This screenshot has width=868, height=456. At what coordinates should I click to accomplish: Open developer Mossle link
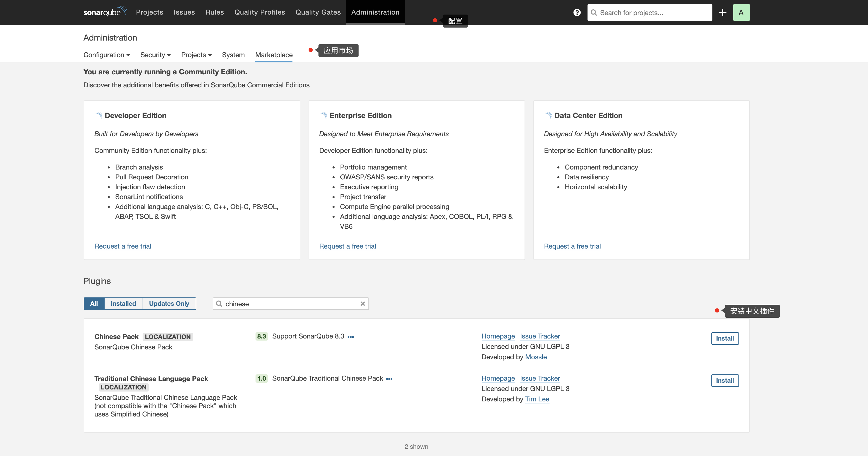536,357
